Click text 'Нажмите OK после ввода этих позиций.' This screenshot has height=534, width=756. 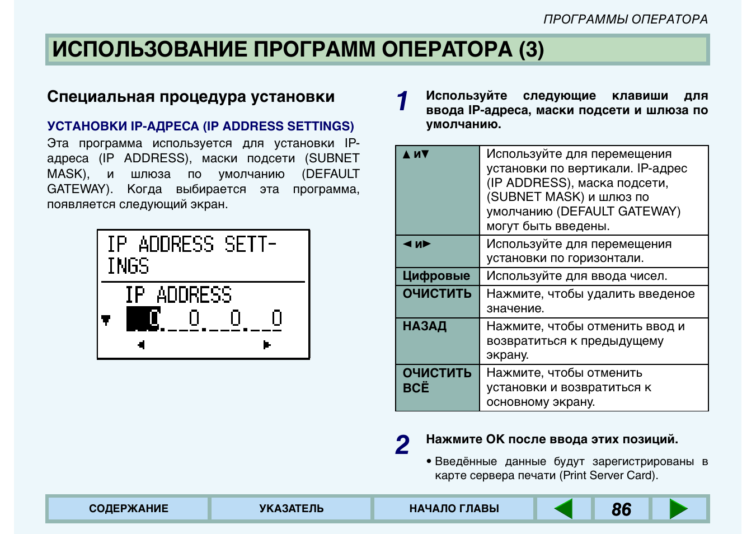pos(552,439)
